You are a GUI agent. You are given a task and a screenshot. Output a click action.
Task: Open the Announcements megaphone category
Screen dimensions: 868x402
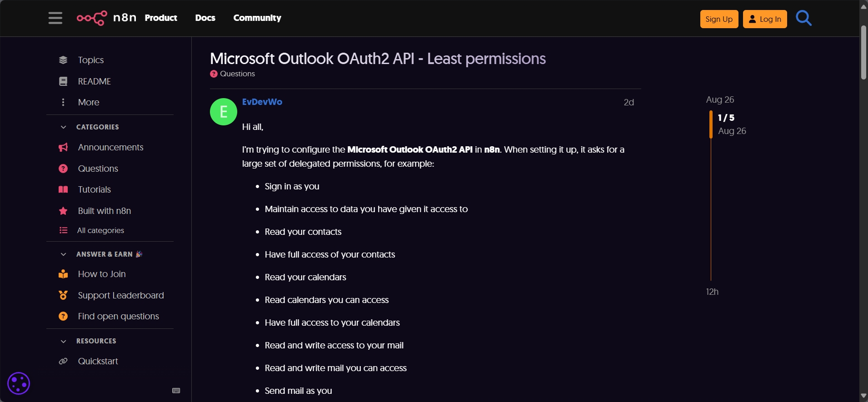click(x=110, y=147)
